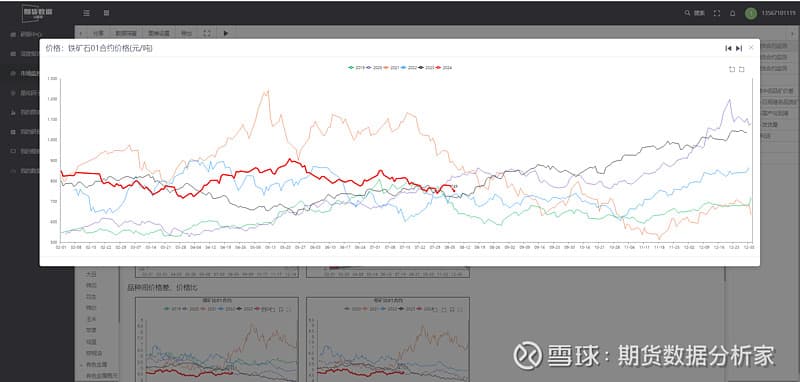
Task: Toggle the 2023 series in chart legend
Action: pyautogui.click(x=427, y=67)
